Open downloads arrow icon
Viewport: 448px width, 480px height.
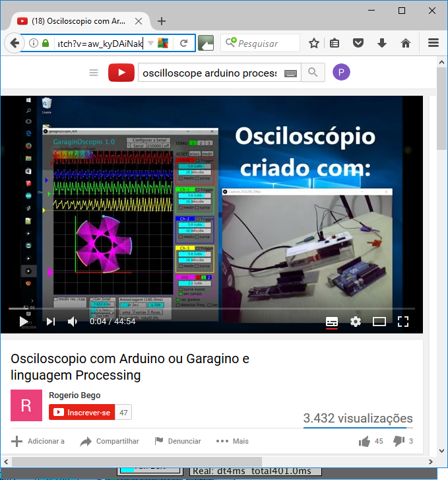[382, 43]
